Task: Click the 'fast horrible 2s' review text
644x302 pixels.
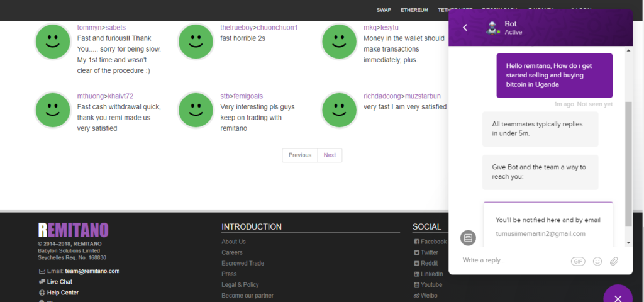Action: pyautogui.click(x=243, y=38)
